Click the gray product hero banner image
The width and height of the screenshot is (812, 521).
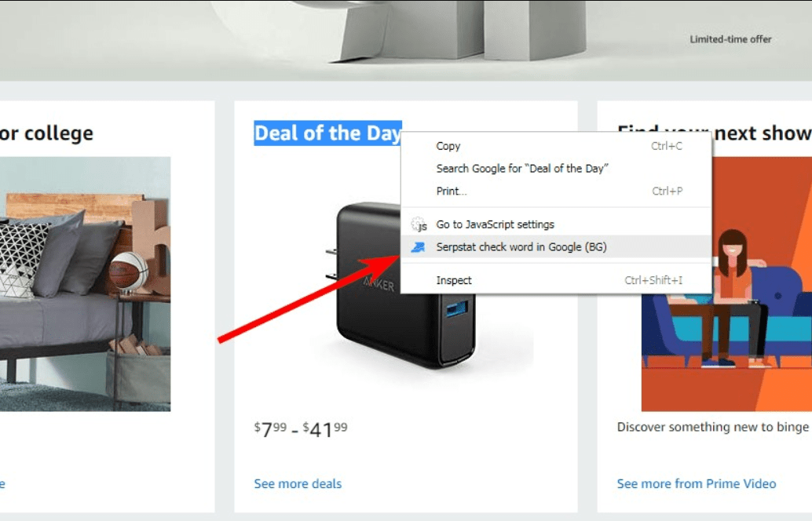406,40
